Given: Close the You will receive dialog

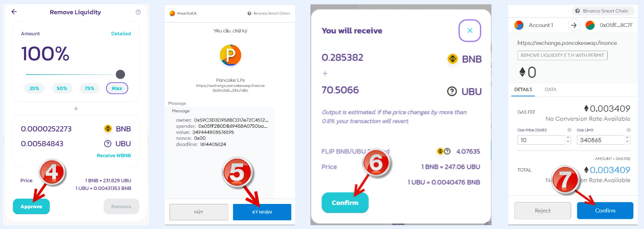Looking at the screenshot, I should 470,30.
